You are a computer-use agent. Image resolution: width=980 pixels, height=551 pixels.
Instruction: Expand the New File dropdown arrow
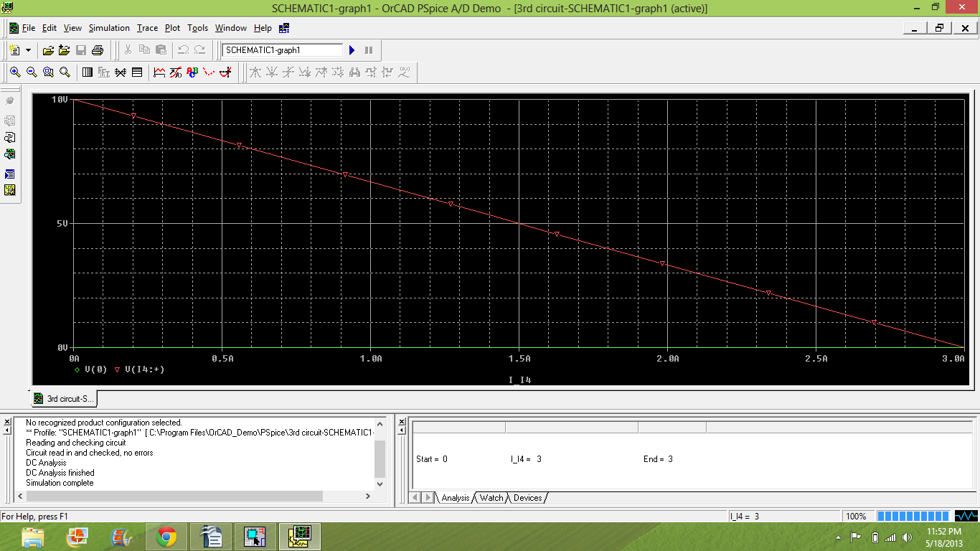pyautogui.click(x=28, y=50)
